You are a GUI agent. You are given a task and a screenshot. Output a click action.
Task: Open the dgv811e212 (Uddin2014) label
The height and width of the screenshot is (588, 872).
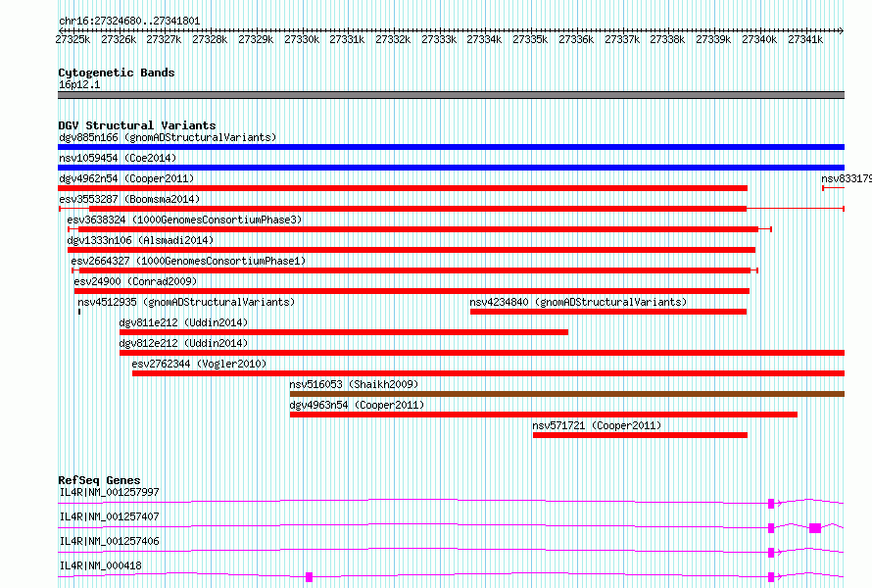coord(183,322)
